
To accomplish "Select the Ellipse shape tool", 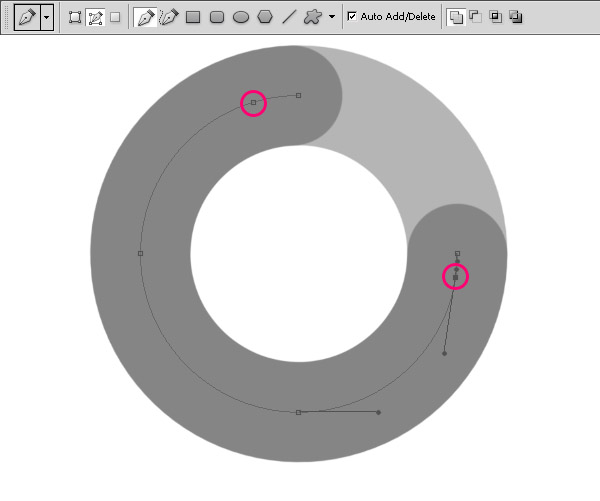I will (x=241, y=17).
